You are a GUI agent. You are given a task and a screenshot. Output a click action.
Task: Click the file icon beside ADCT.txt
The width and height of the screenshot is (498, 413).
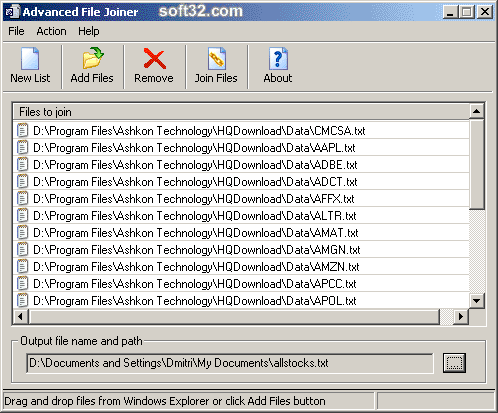(22, 181)
